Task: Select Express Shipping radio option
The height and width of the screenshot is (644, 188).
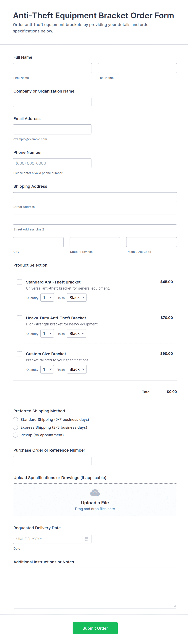Action: point(16,427)
